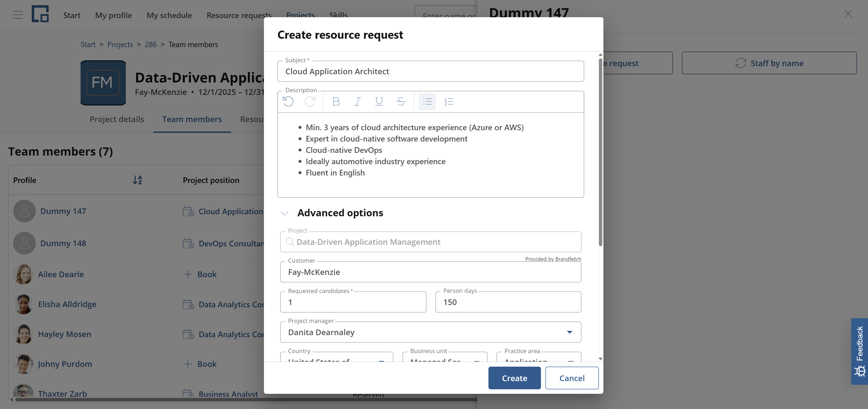Click into the Requested candidates field
868x409 pixels.
tap(353, 302)
